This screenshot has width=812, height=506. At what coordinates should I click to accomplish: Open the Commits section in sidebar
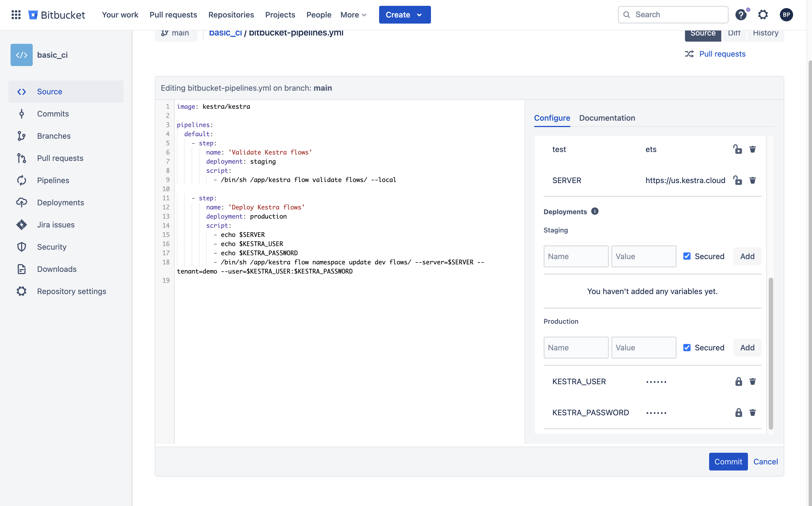coord(53,114)
